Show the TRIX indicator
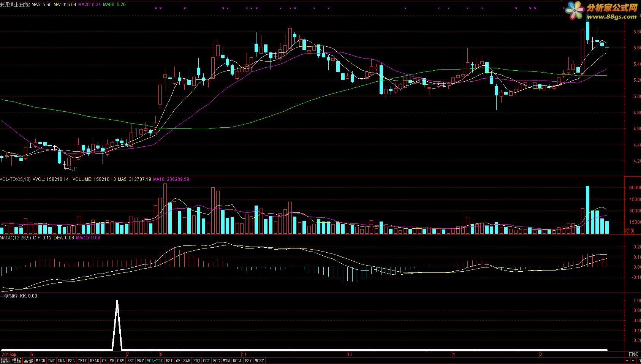 (82, 361)
